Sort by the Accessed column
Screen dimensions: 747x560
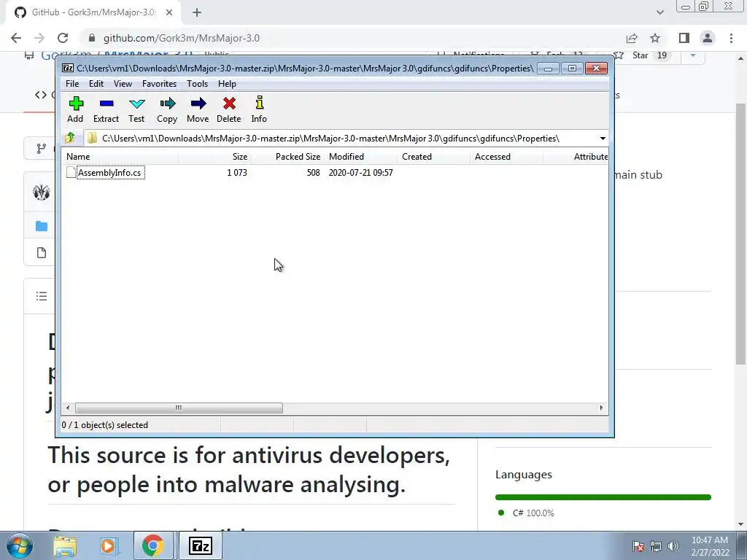[506, 157]
